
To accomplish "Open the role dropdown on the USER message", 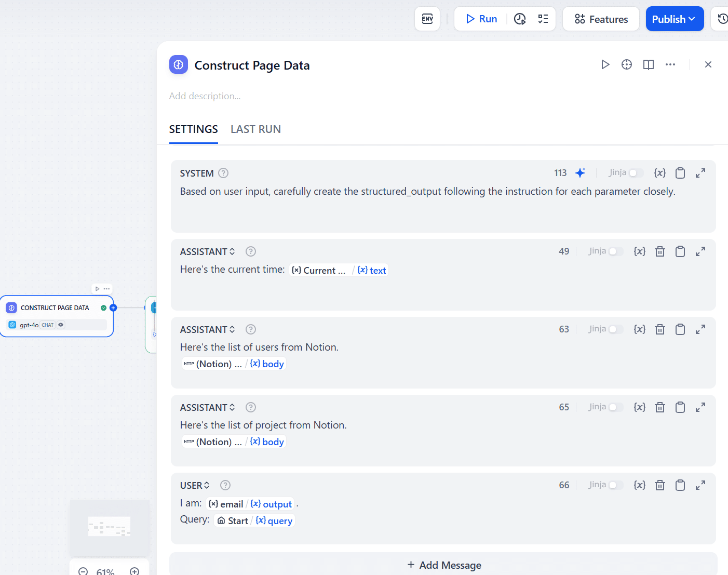I will [195, 485].
